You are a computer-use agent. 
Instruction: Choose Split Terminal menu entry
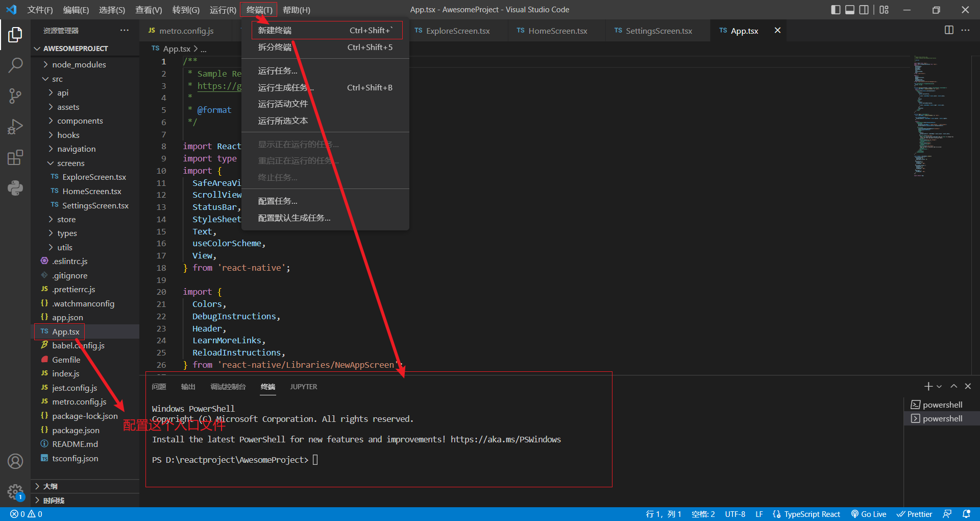coord(326,47)
